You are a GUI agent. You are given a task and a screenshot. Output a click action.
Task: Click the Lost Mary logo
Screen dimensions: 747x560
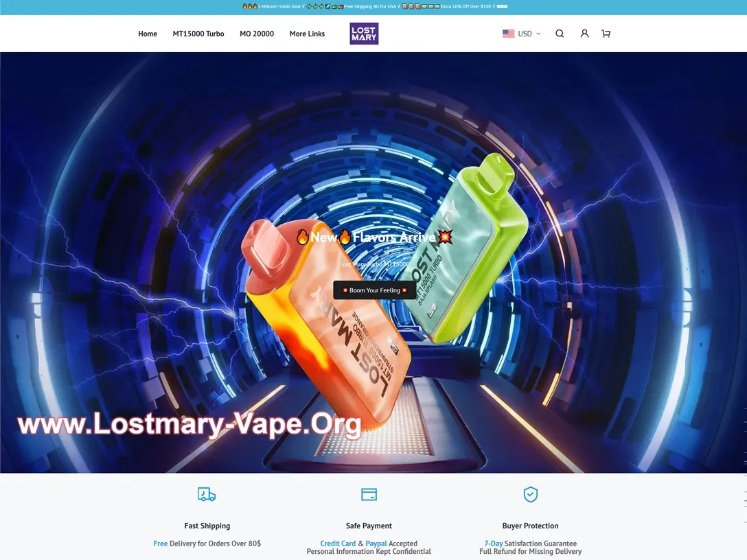coord(364,34)
